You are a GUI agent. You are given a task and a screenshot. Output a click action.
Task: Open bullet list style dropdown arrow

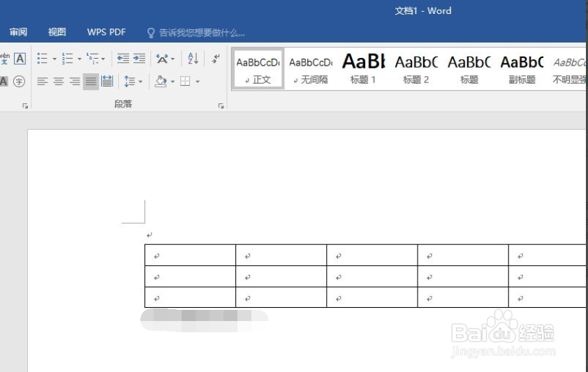54,59
